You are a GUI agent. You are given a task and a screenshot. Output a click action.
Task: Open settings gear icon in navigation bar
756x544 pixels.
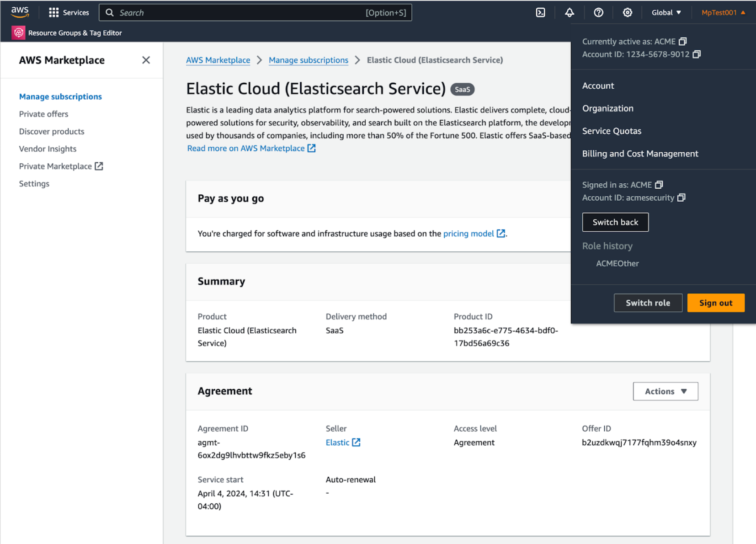point(627,13)
